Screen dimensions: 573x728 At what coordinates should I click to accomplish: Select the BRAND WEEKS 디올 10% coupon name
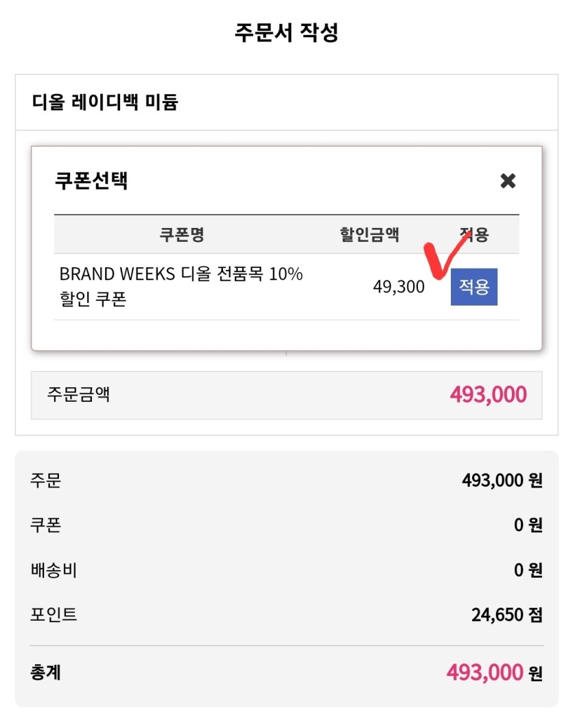pos(181,286)
